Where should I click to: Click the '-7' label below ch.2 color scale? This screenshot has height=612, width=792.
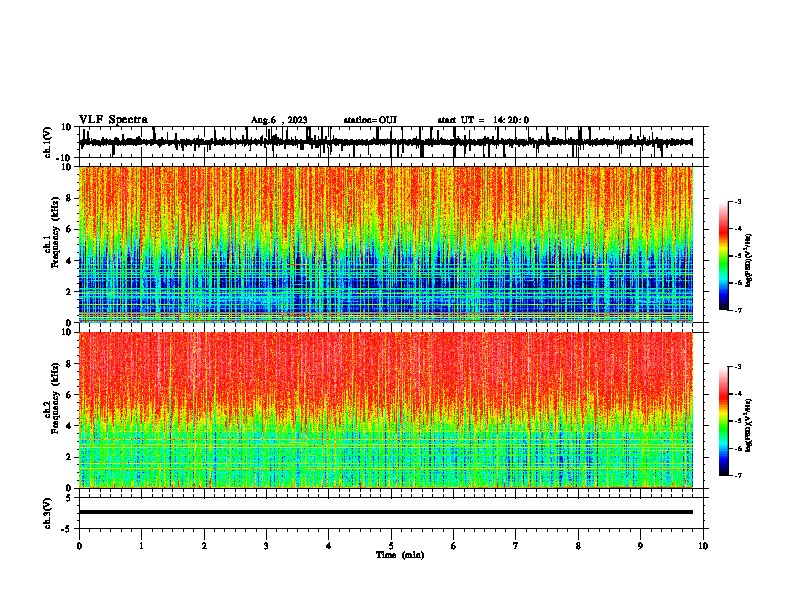pyautogui.click(x=737, y=475)
